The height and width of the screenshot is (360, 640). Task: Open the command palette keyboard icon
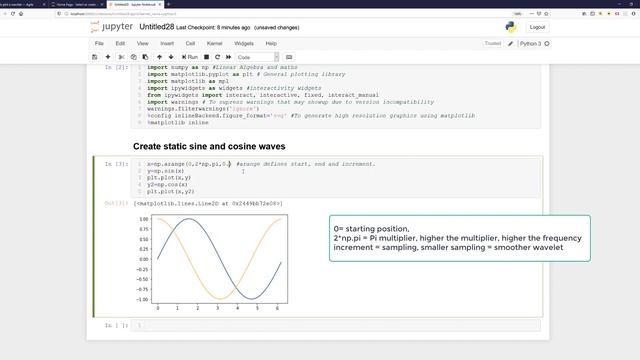click(x=289, y=57)
